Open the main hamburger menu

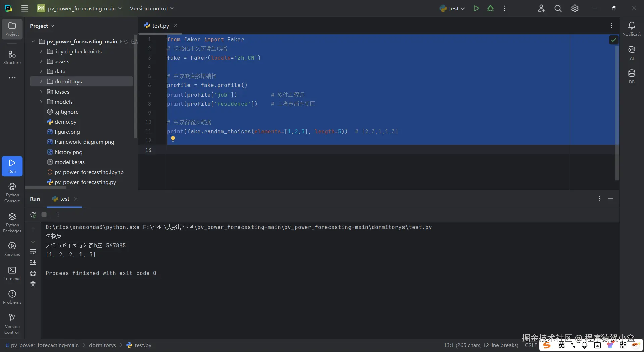tap(25, 9)
